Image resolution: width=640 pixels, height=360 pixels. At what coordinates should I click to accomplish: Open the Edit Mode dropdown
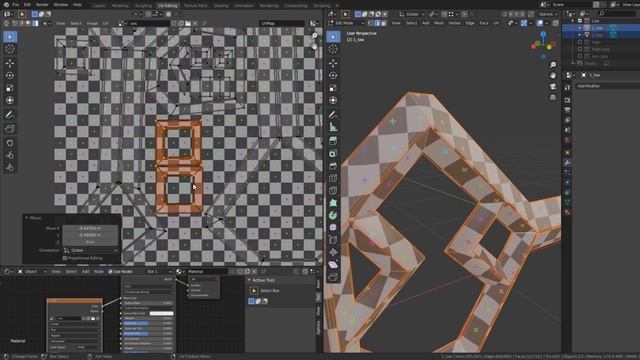coord(346,23)
